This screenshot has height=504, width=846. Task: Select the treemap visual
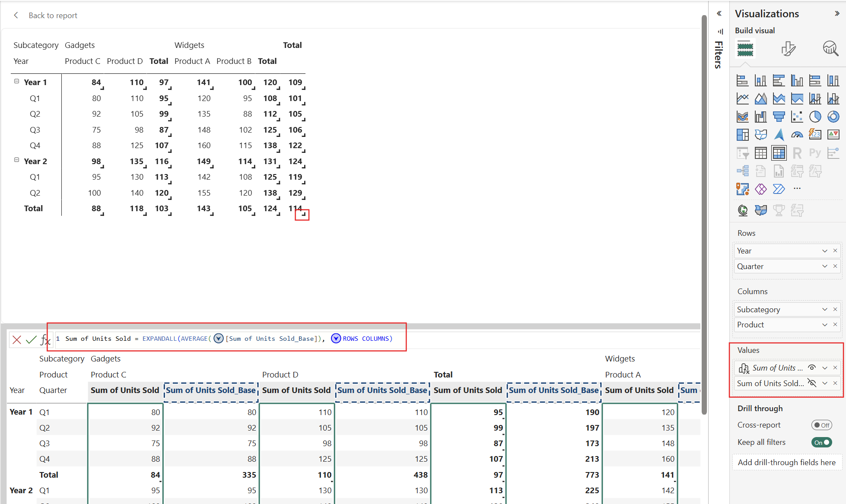742,135
